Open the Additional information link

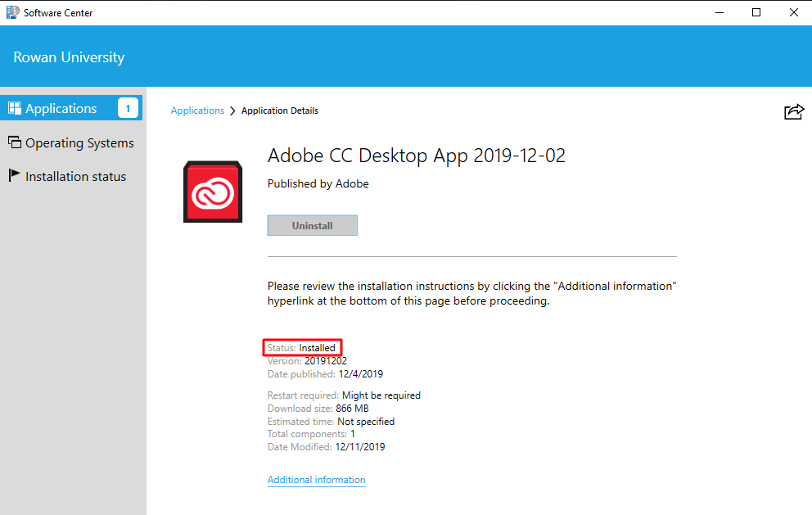(316, 480)
